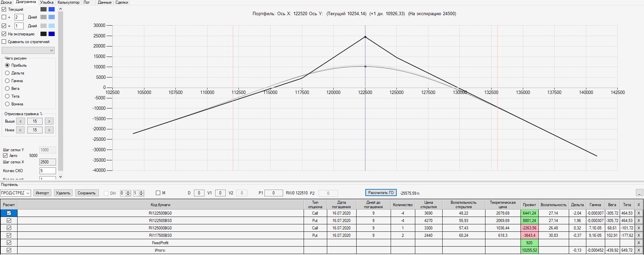Click the Шаг сетки X input field
The width and height of the screenshot is (644, 255).
coord(48,162)
